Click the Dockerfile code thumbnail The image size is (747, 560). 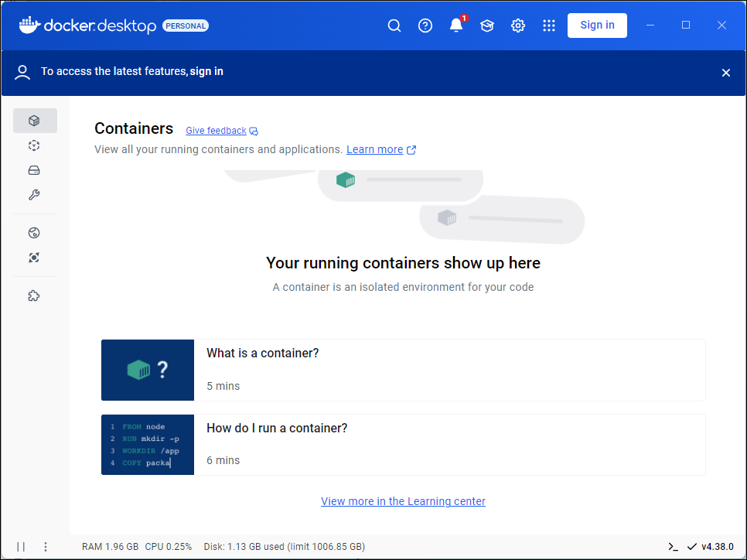tap(148, 445)
